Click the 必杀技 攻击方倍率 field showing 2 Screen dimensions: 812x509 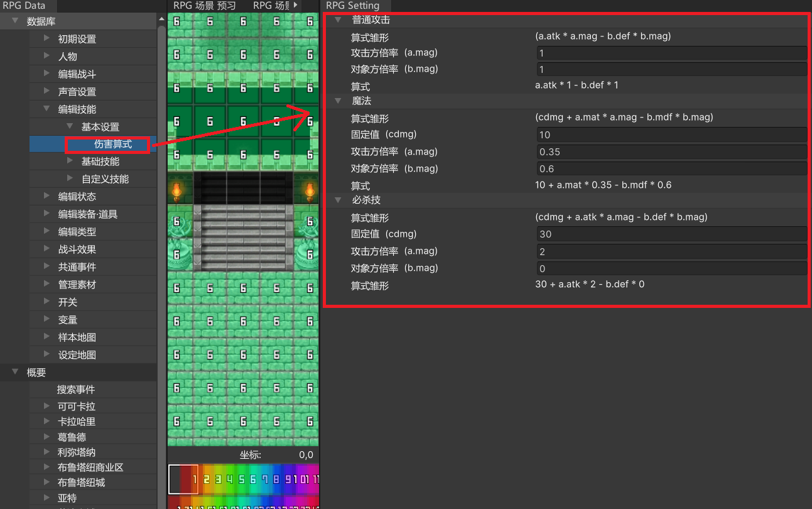671,251
